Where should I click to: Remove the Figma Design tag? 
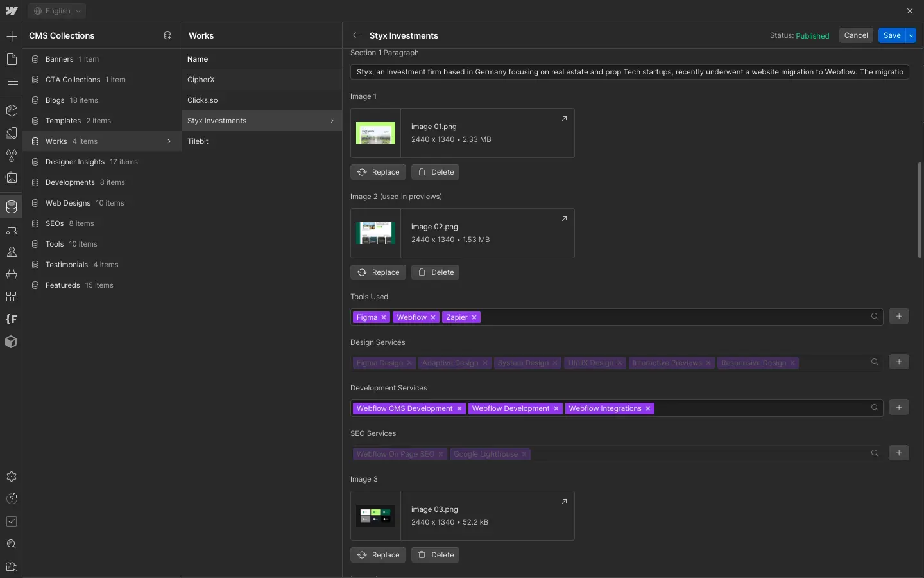pos(409,363)
